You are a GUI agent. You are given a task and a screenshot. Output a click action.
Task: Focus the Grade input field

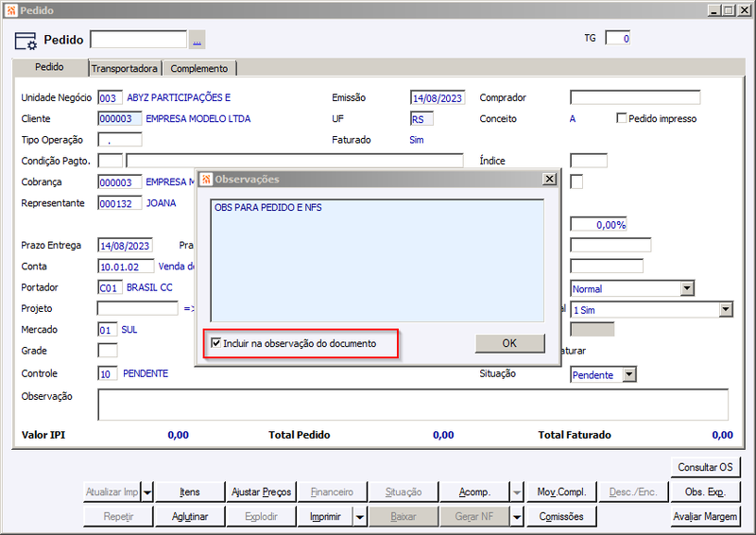click(107, 351)
